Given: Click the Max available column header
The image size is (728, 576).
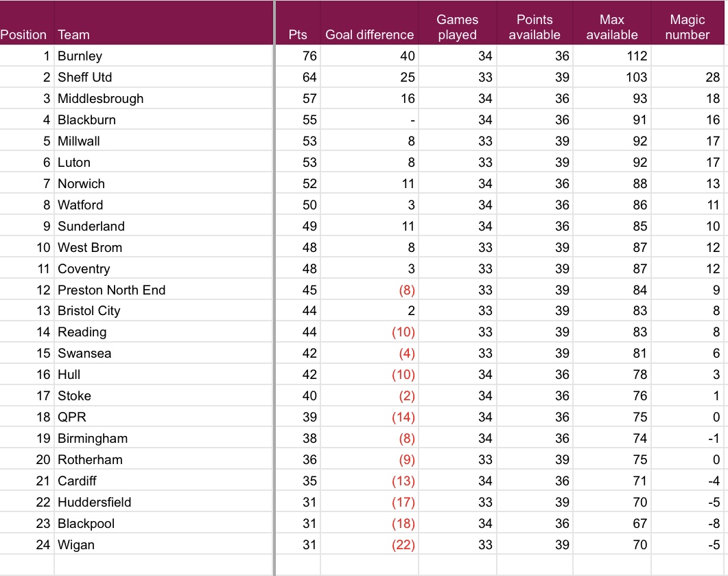Looking at the screenshot, I should 612,27.
